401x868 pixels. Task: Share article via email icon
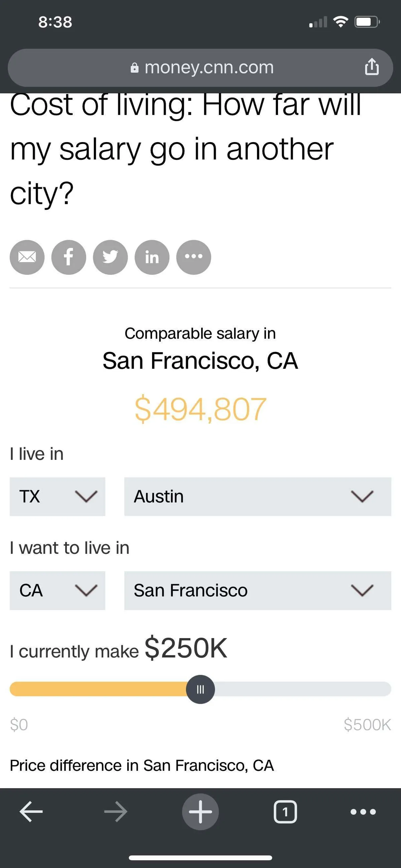pos(27,257)
